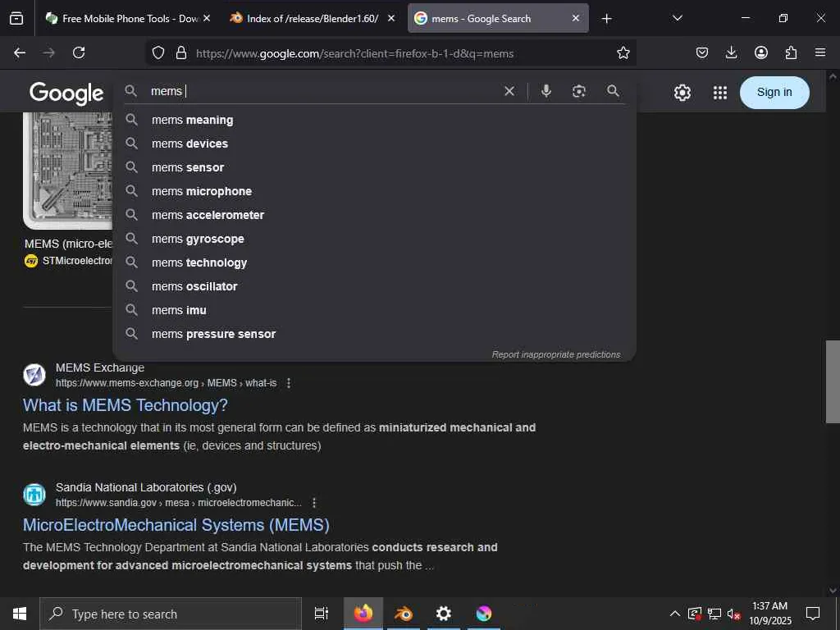Open Firefox account icon
Viewport: 840px width, 630px height.
[760, 52]
